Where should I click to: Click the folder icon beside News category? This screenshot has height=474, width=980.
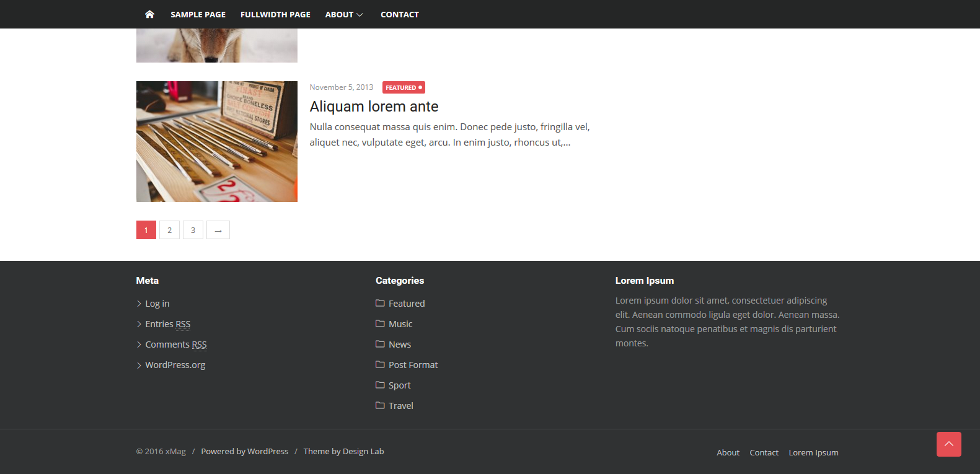click(x=380, y=345)
